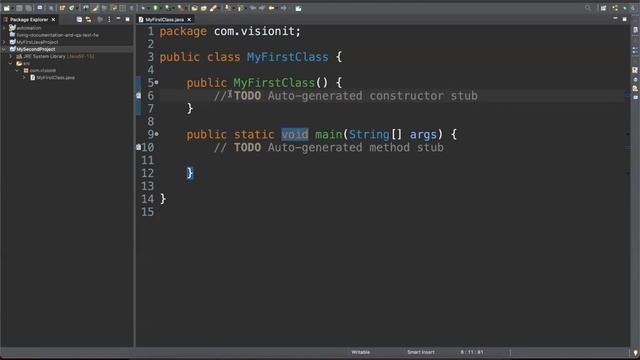Open the New wizard dropdown arrow

[x=13, y=8]
